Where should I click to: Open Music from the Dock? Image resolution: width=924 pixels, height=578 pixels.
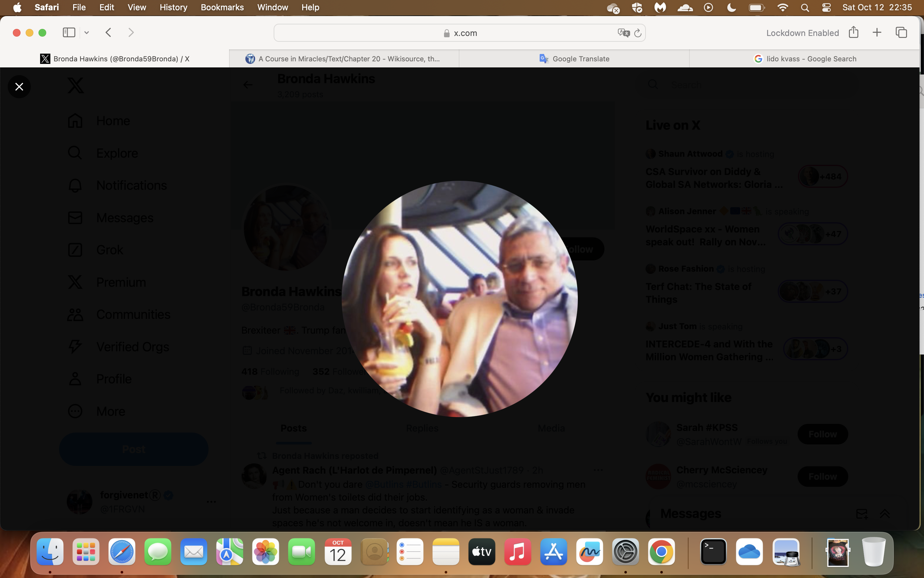(518, 552)
